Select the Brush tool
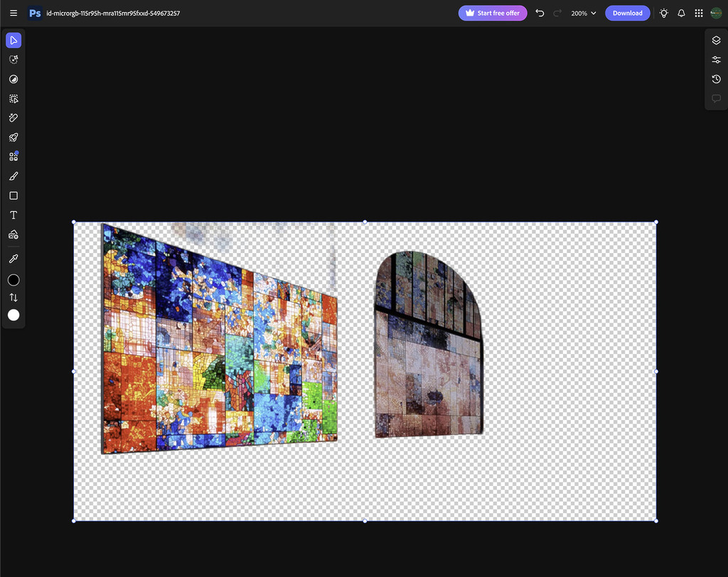The width and height of the screenshot is (728, 577). (x=14, y=176)
